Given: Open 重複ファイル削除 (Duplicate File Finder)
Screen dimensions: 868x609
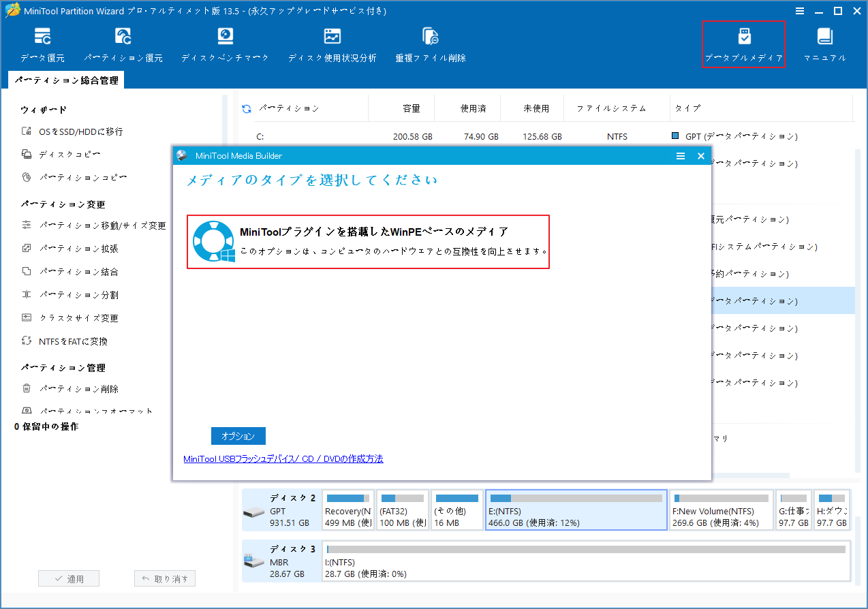Looking at the screenshot, I should point(430,44).
